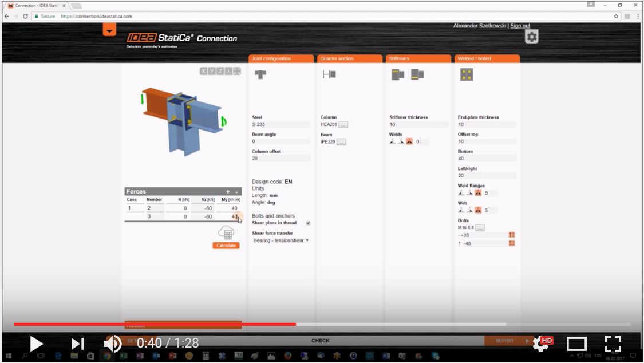Open the Welded / bolted tab
This screenshot has height=363, width=644.
[x=487, y=59]
